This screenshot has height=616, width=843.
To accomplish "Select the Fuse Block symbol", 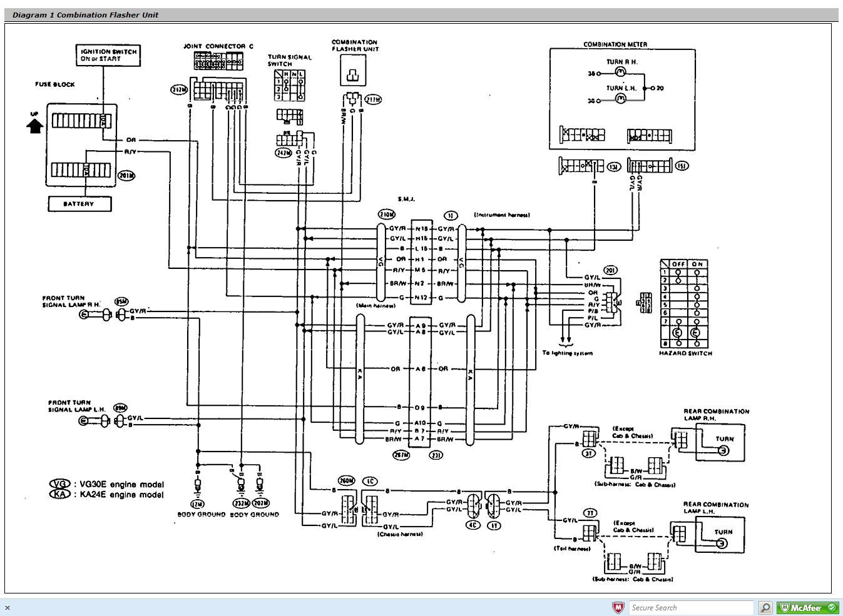I will pos(81,144).
